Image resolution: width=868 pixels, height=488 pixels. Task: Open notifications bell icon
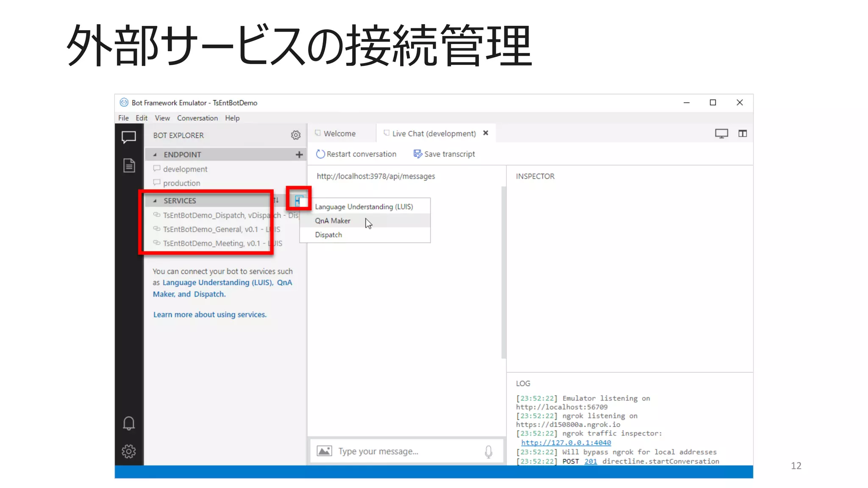pos(129,423)
